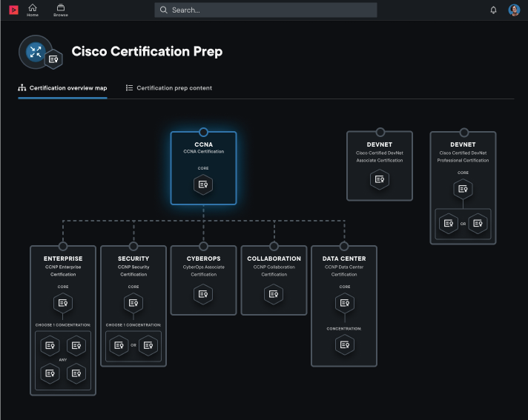This screenshot has height=420, width=528.
Task: Open Security second concentration icon
Action: click(x=148, y=345)
